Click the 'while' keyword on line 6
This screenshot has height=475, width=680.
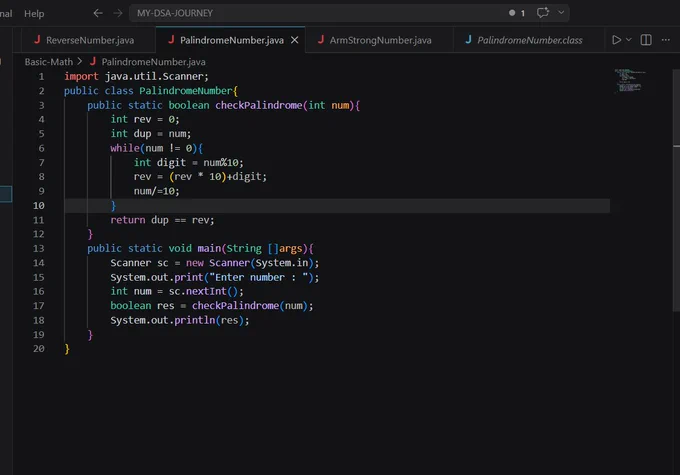(x=125, y=148)
